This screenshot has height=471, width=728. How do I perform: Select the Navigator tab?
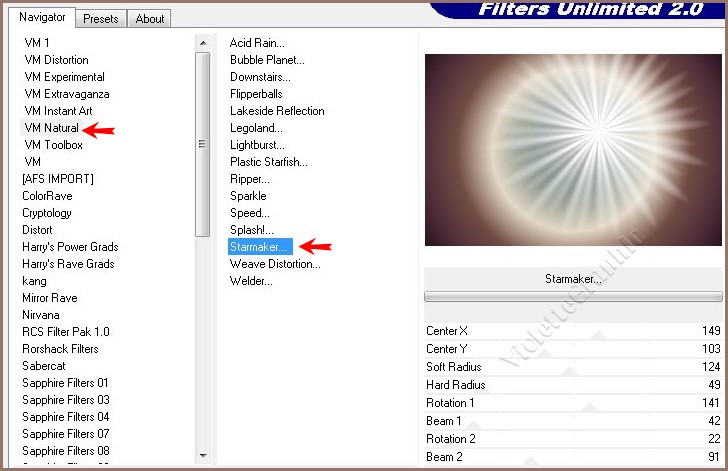click(x=42, y=18)
